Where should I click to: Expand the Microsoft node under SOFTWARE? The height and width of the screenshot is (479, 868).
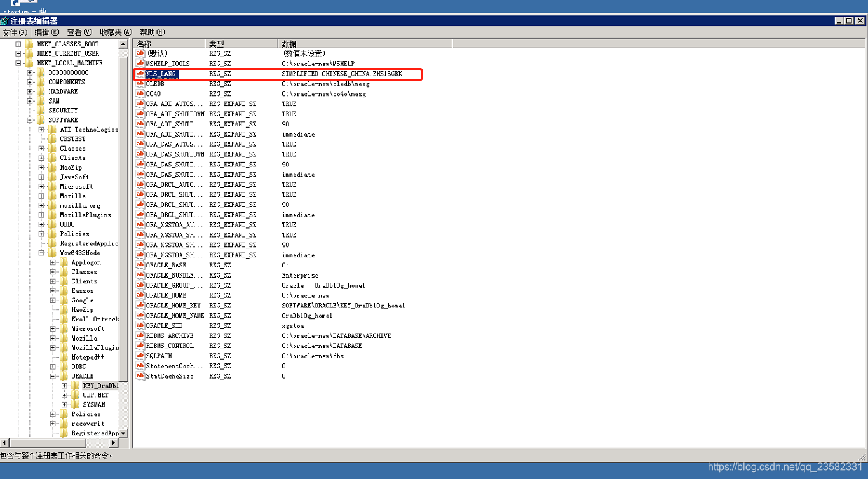[x=41, y=186]
